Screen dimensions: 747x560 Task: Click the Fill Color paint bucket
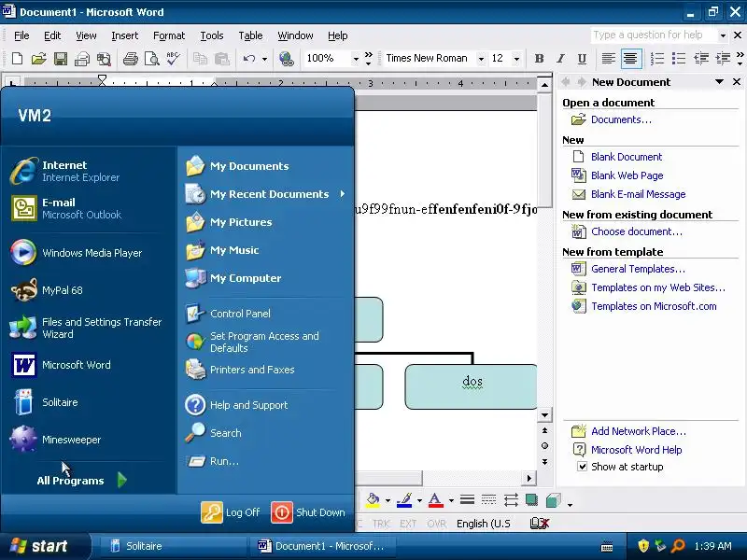tap(373, 500)
